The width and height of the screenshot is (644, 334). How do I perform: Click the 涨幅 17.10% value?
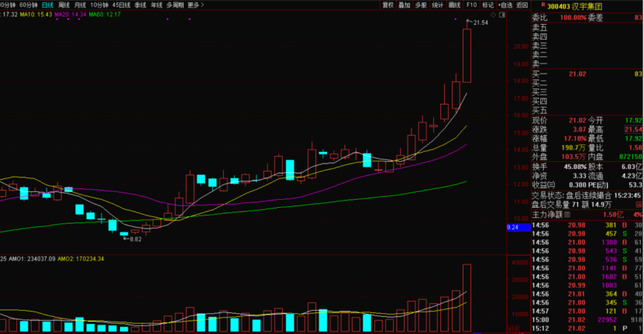[x=575, y=139]
